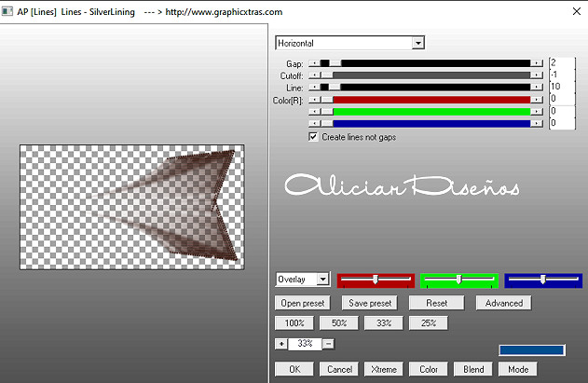Click the Reset button
588x383 pixels.
pos(437,303)
